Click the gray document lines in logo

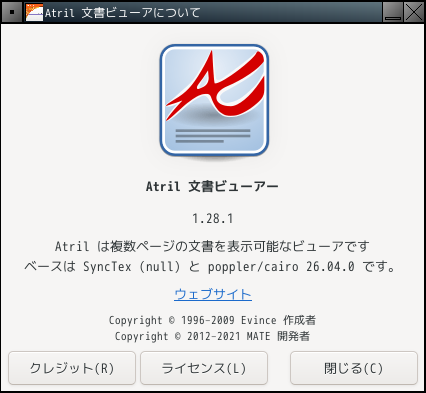213,135
